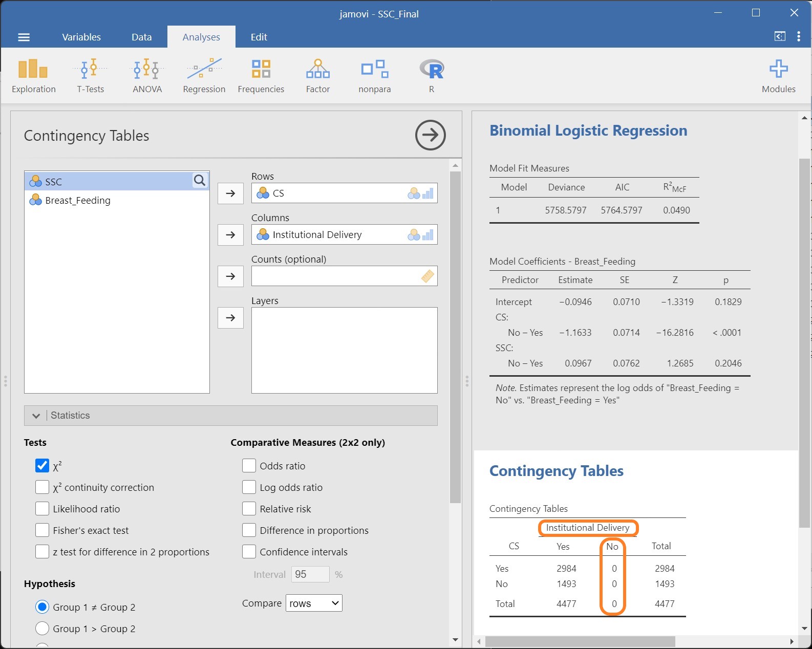812x649 pixels.
Task: Click the options panel vertical scrollbar
Action: click(x=455, y=337)
